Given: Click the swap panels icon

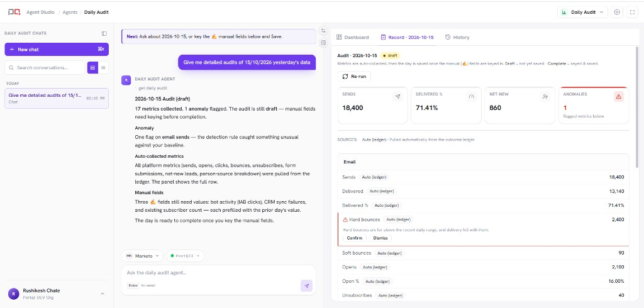Looking at the screenshot, I should click(x=323, y=31).
